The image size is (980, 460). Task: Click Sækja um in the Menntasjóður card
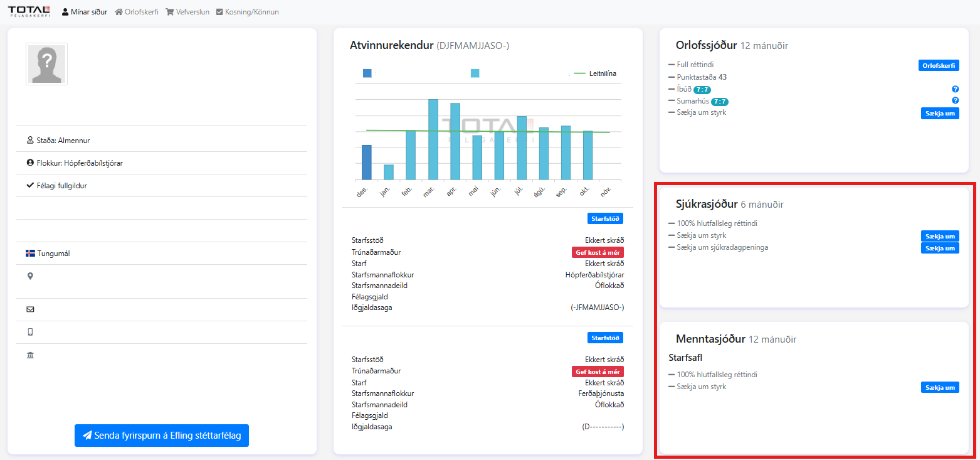point(940,387)
